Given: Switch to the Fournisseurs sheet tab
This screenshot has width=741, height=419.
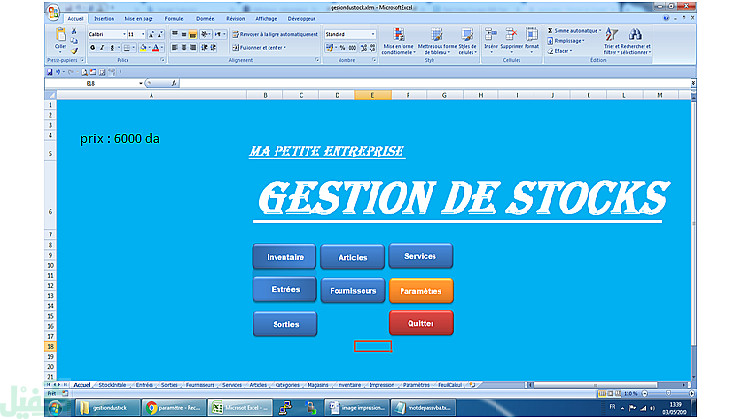Looking at the screenshot, I should pos(200,385).
